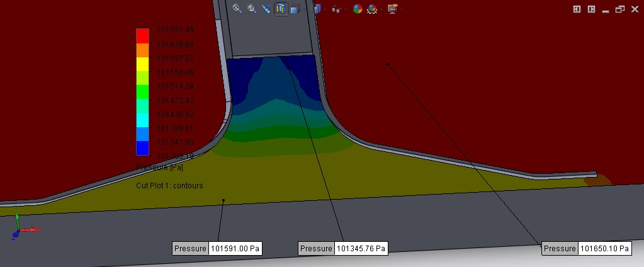
Task: Expand the View Settings dropdown arrow
Action: 401,9
